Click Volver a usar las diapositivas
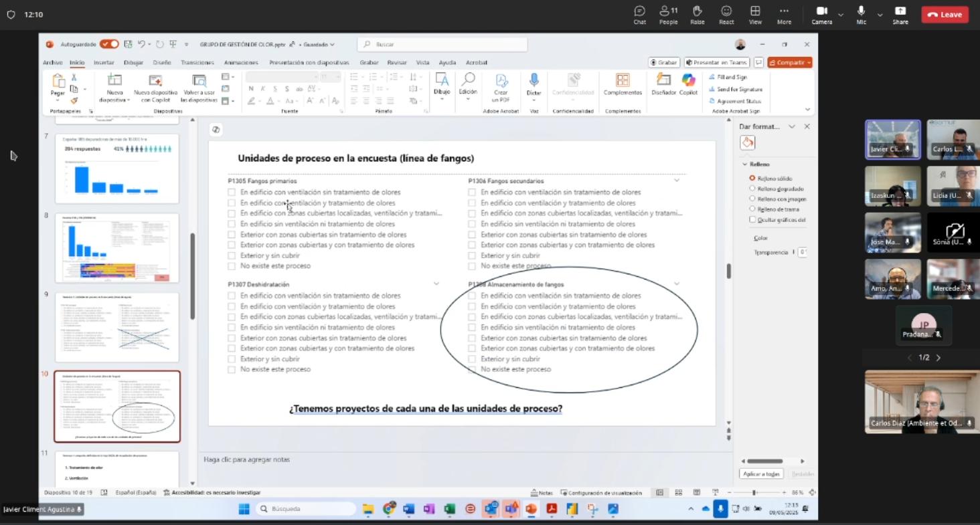This screenshot has width=980, height=525. pos(199,88)
